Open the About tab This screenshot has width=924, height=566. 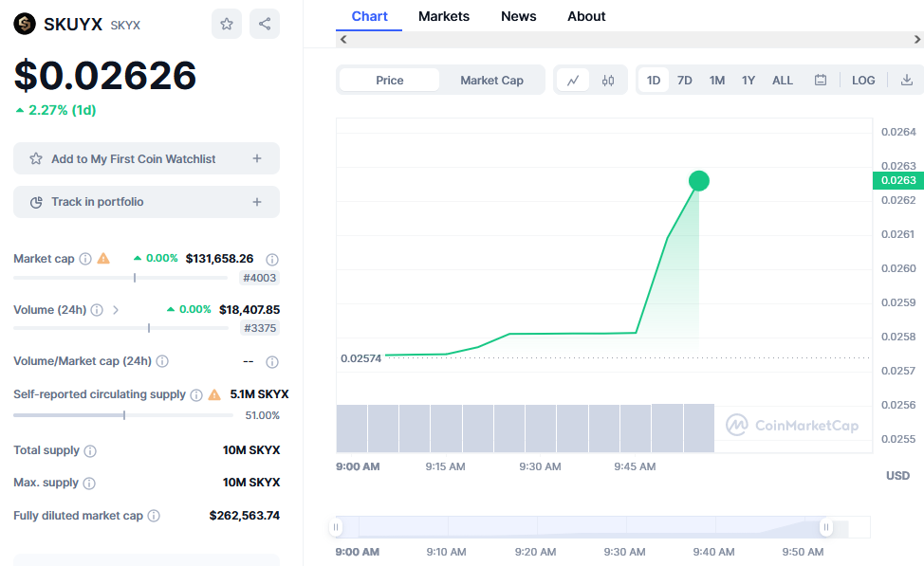pos(586,16)
